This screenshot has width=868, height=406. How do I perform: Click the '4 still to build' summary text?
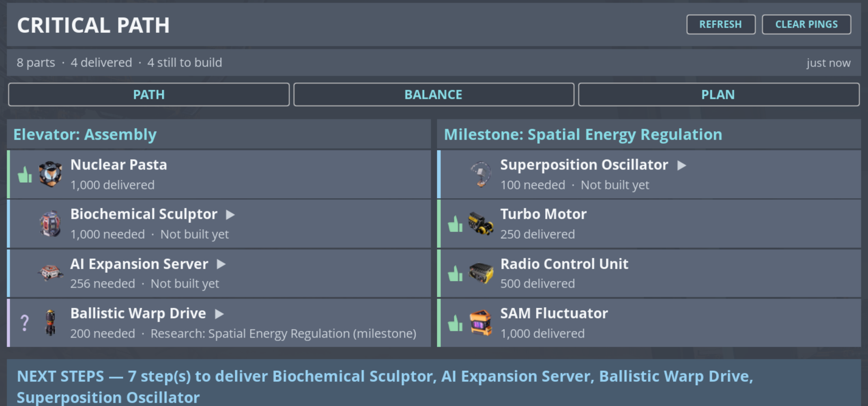[x=185, y=63]
